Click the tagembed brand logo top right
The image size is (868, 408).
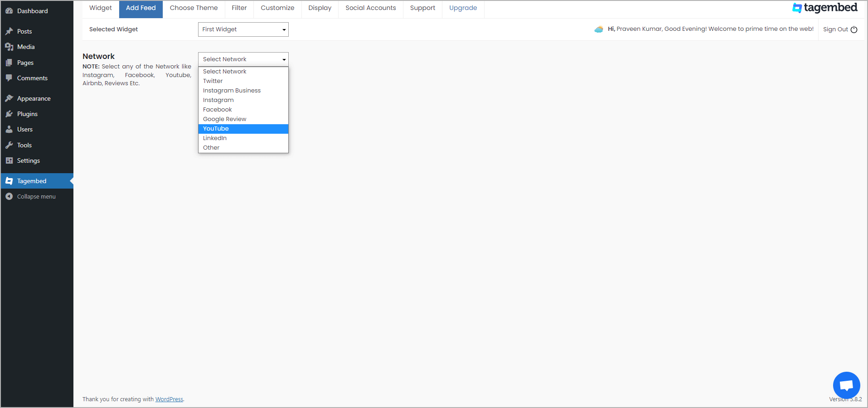pyautogui.click(x=824, y=8)
